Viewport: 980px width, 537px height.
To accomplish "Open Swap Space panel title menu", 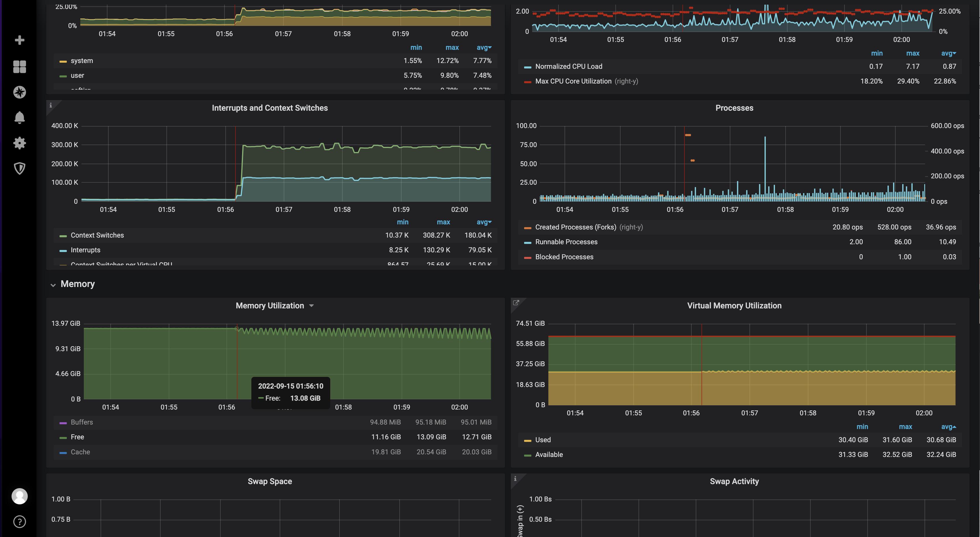I will pyautogui.click(x=270, y=482).
